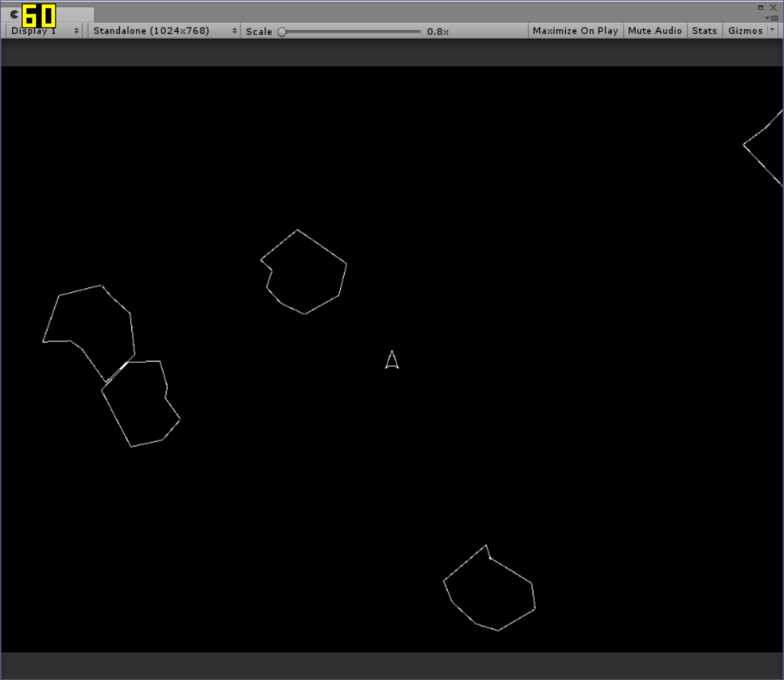Click the partial asteroid at the right edge
Image resolution: width=784 pixels, height=680 pixels.
point(769,148)
